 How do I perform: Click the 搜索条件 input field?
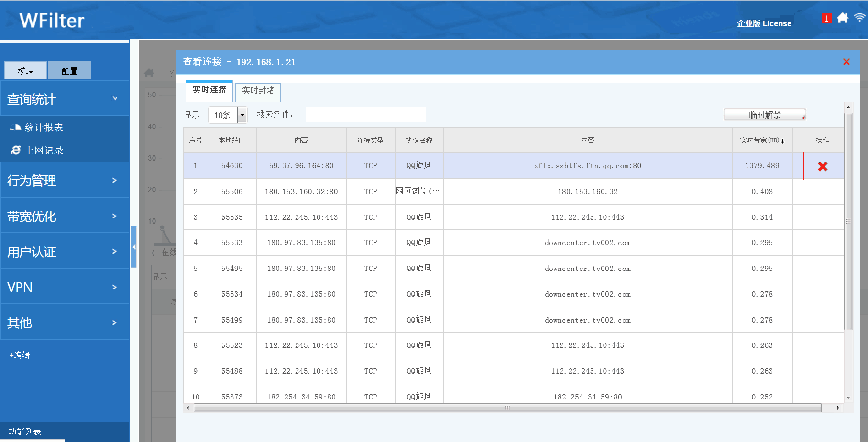pos(365,115)
